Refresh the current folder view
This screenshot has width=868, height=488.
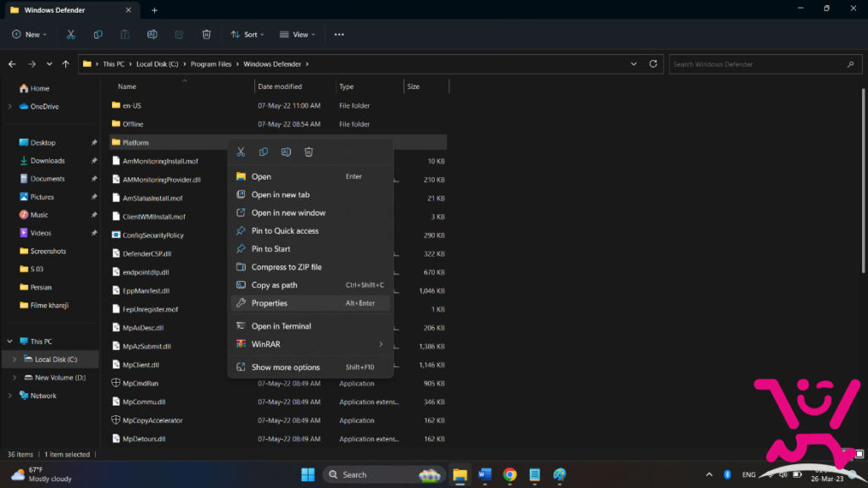point(654,64)
